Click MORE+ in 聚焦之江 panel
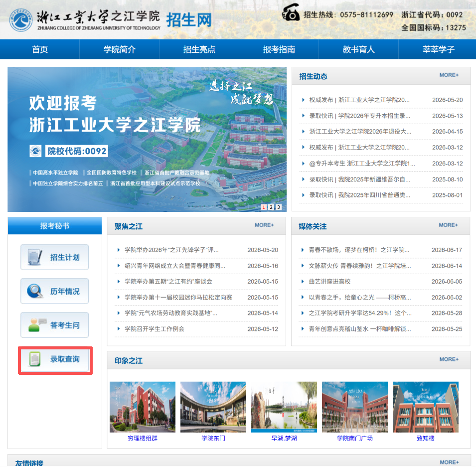The image size is (476, 467). point(264,225)
